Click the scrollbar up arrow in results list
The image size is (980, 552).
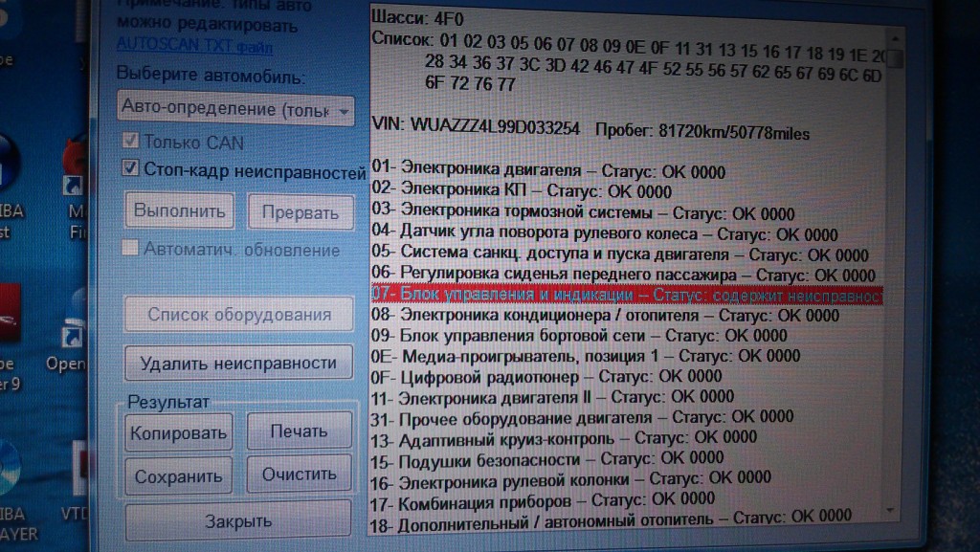coord(895,38)
